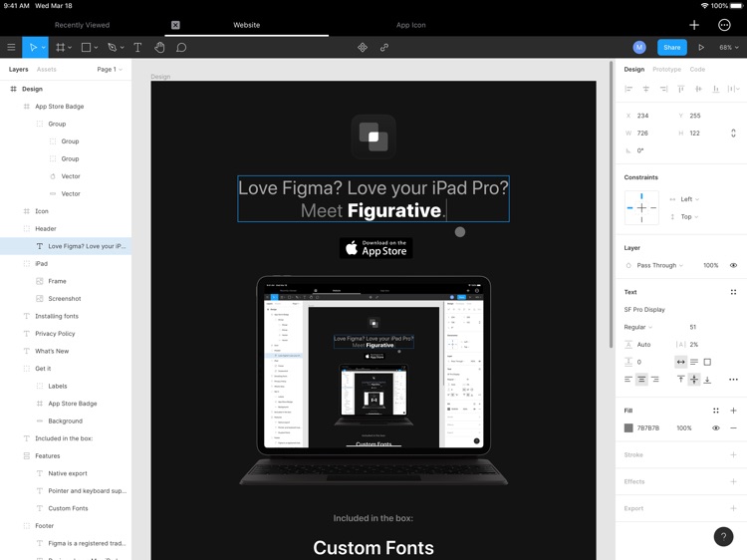Open horizontal constraint Left dropdown
Image resolution: width=747 pixels, height=560 pixels.
[x=689, y=199]
